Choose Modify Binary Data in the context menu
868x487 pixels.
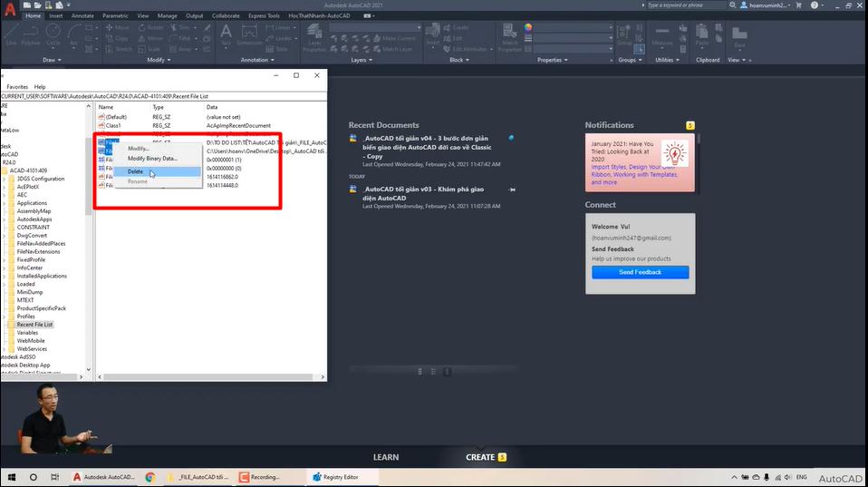[158, 159]
